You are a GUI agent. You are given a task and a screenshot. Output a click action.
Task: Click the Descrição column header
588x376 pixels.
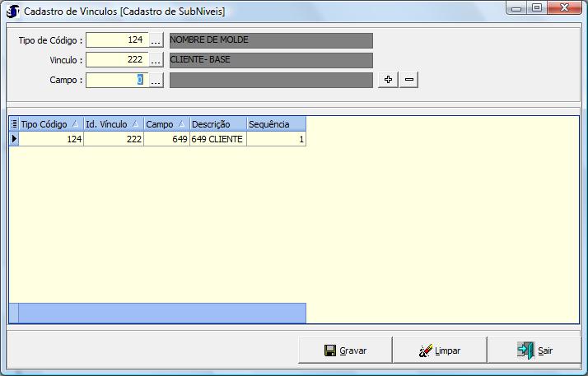(217, 124)
